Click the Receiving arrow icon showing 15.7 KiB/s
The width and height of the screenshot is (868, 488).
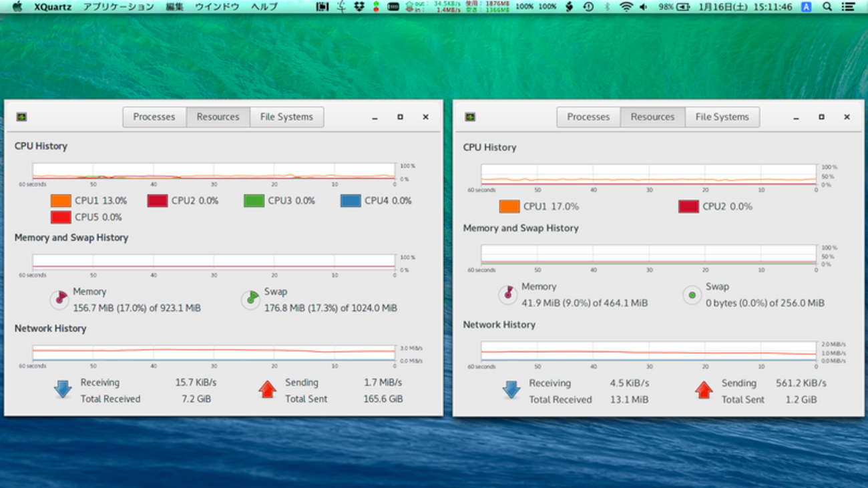coord(63,390)
